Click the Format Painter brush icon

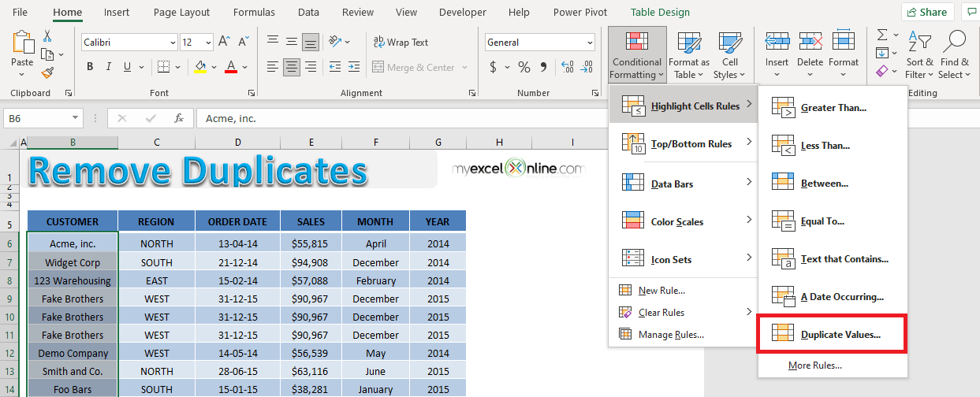47,72
